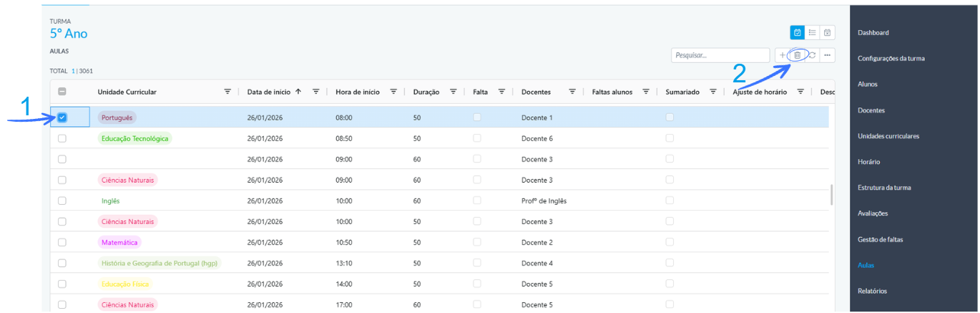This screenshot has height=313, width=980.
Task: Click the Pesquisar search field
Action: pyautogui.click(x=720, y=55)
